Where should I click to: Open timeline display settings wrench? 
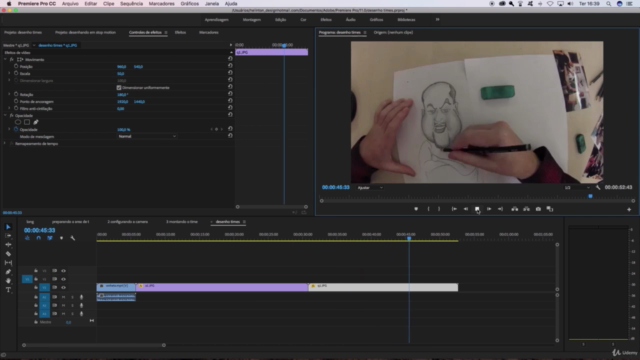pos(73,238)
